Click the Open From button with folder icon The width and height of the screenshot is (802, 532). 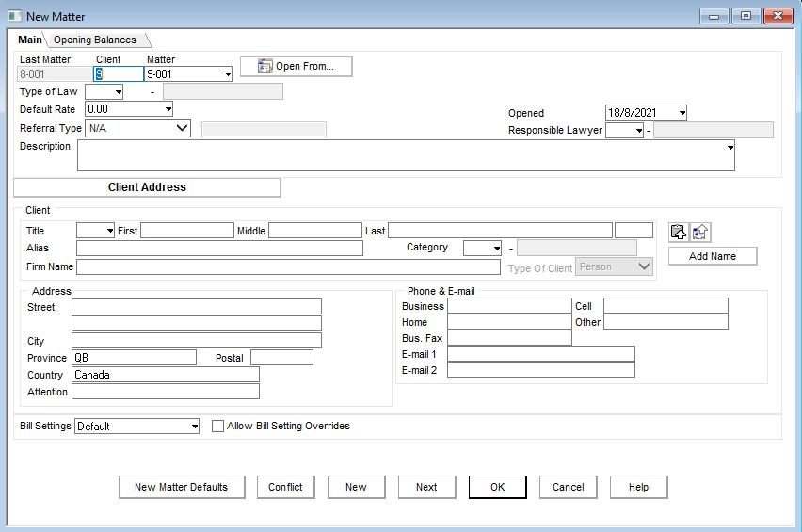[x=296, y=67]
